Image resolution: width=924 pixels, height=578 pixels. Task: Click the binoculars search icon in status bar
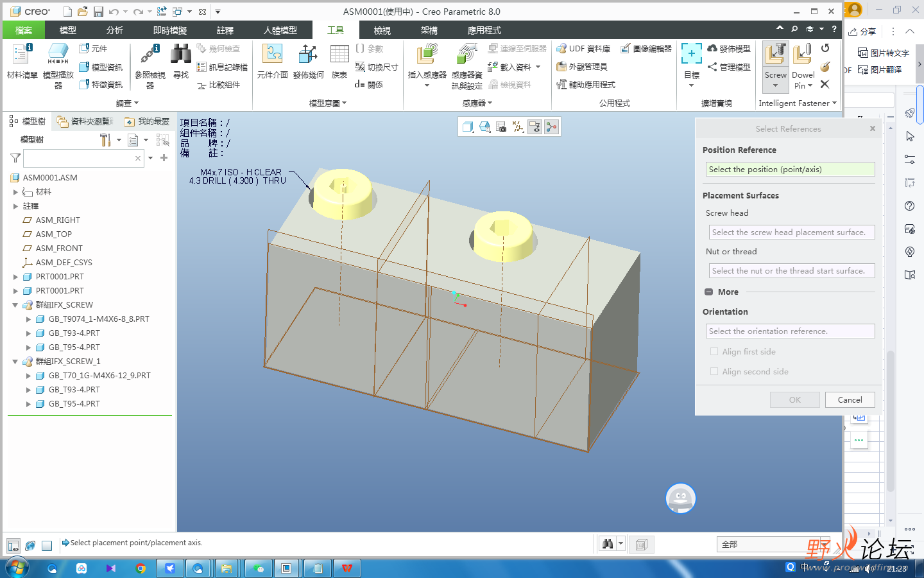tap(608, 544)
